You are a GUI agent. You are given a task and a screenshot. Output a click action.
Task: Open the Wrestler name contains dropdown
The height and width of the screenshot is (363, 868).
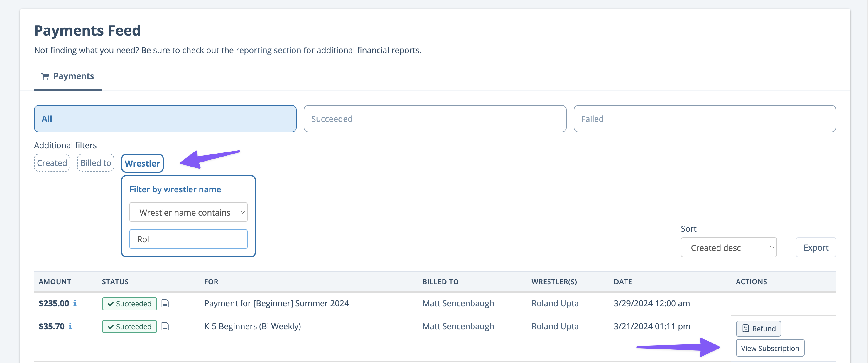[188, 212]
